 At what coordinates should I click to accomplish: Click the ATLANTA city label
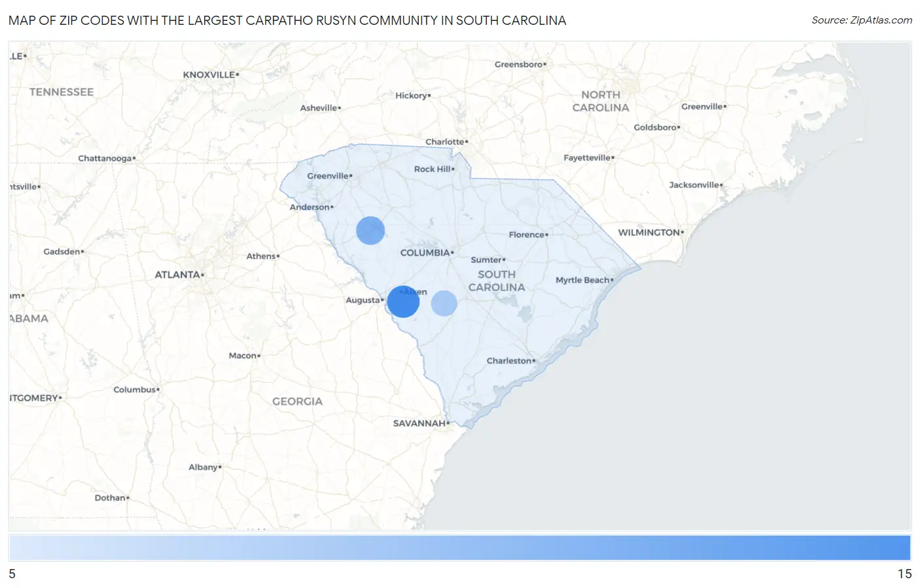[177, 275]
